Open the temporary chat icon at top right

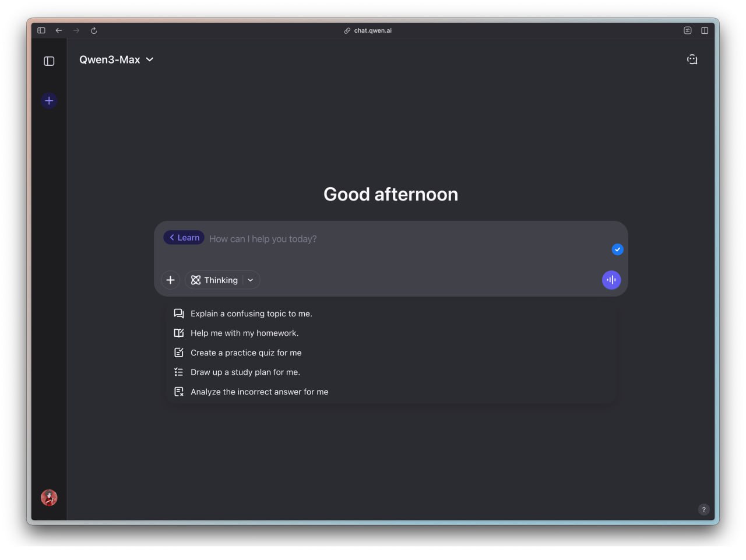692,59
